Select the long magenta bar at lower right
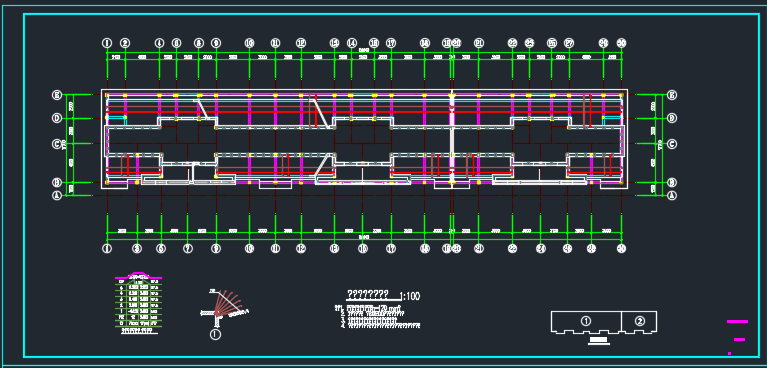Screen dimensions: 767x368 [x=737, y=322]
